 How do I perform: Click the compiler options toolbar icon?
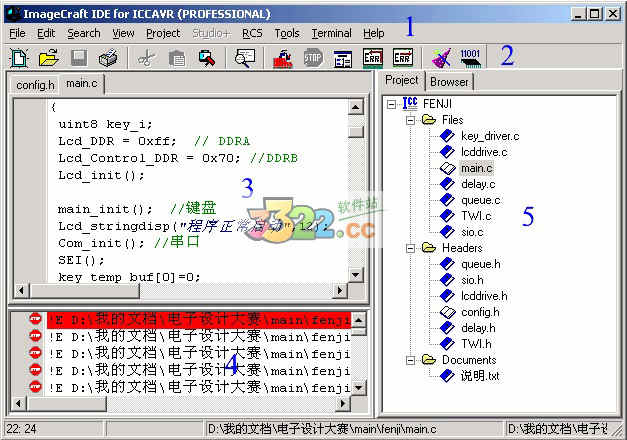343,58
